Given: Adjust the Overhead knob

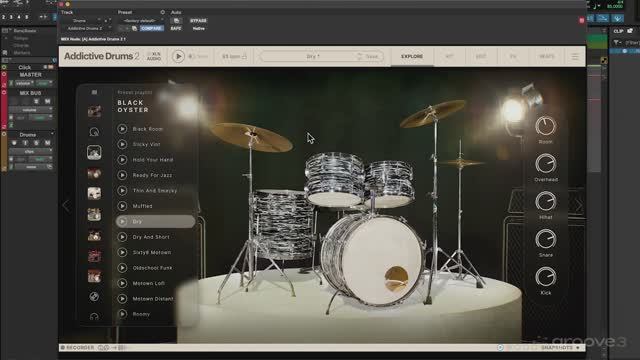Looking at the screenshot, I should pyautogui.click(x=545, y=164).
